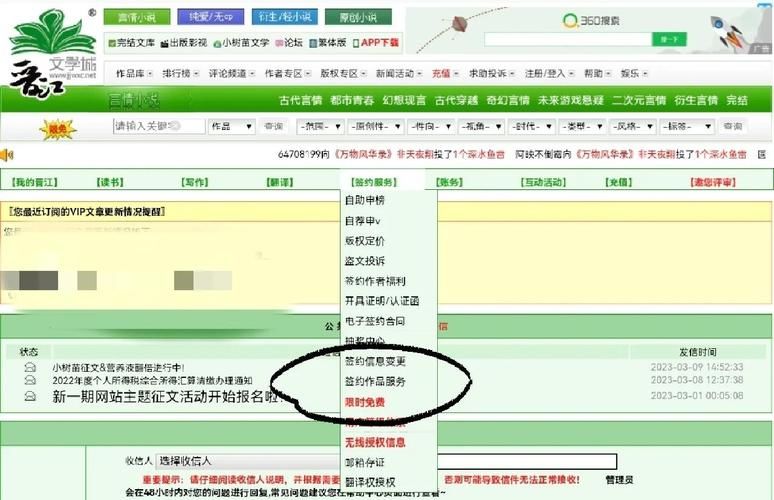
Task: Select 签约作品服务 menu entry
Action: click(x=375, y=382)
